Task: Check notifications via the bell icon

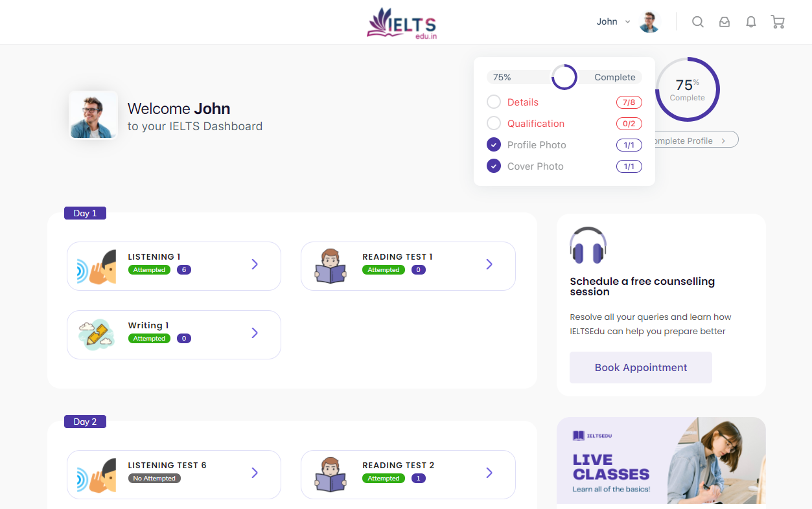Action: [x=750, y=21]
